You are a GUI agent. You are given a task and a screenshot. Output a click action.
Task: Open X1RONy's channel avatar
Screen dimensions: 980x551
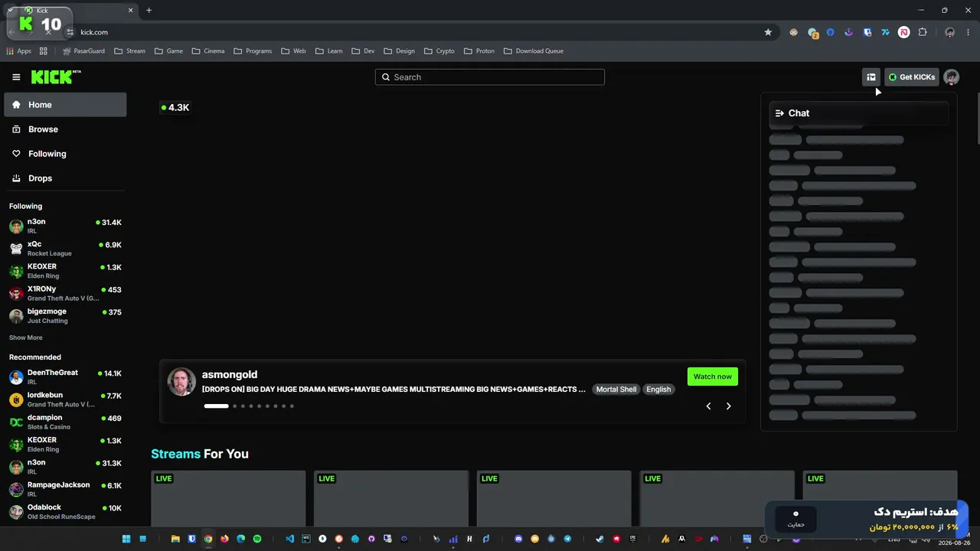click(16, 293)
